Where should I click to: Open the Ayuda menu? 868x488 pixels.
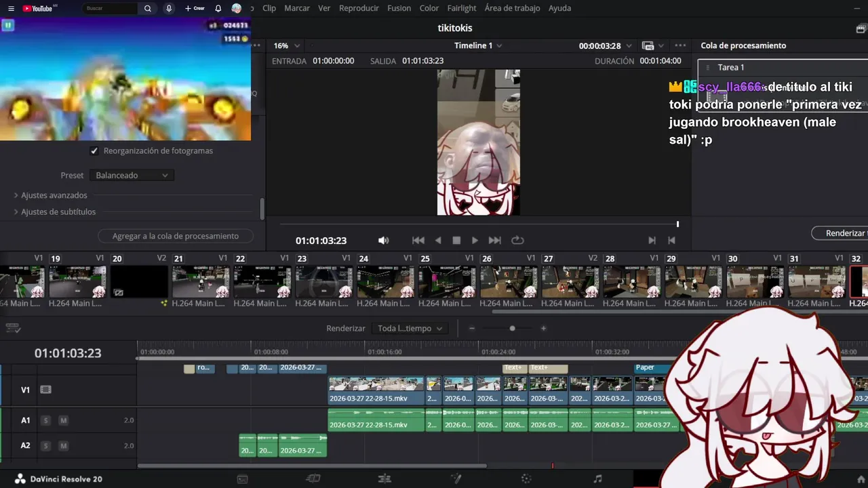[x=559, y=8]
